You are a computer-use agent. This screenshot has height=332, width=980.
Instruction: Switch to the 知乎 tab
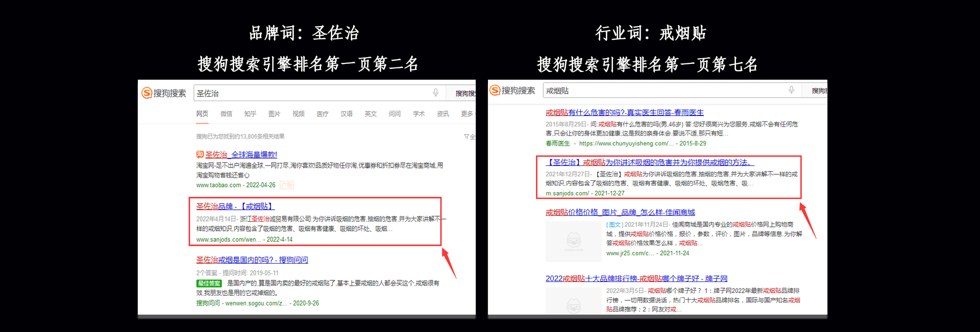pos(250,114)
